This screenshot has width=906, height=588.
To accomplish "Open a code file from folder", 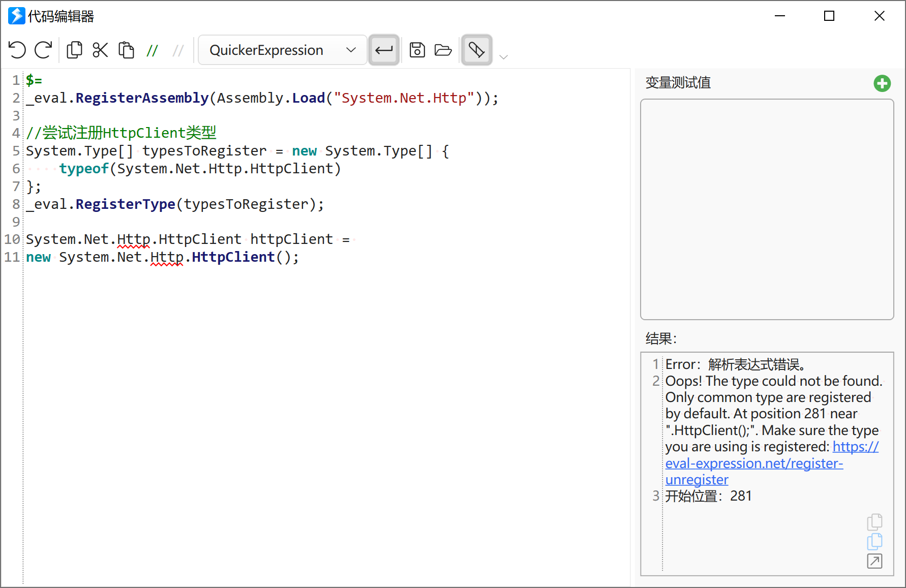I will [x=443, y=50].
